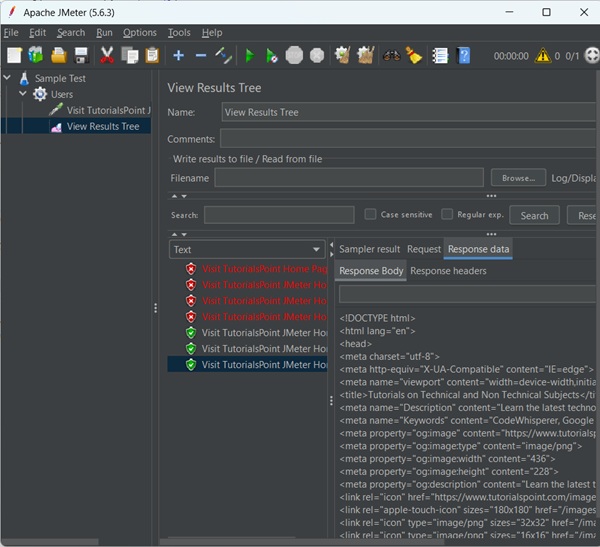Click the Cut scissors icon
600x547 pixels.
point(107,56)
